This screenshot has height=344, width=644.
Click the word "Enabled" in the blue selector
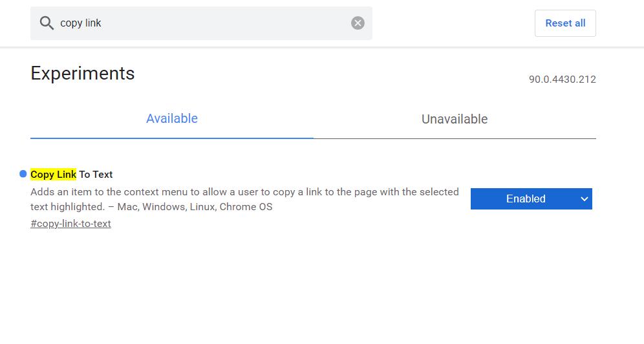[x=526, y=199]
